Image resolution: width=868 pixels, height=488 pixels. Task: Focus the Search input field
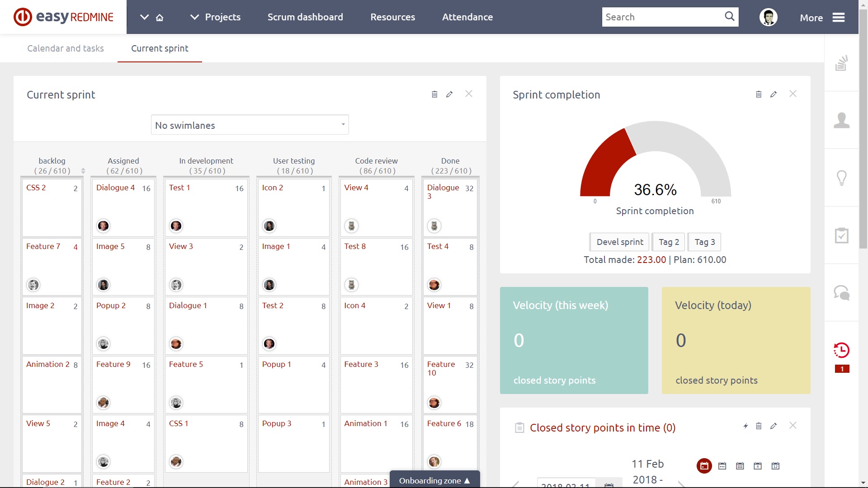click(662, 17)
